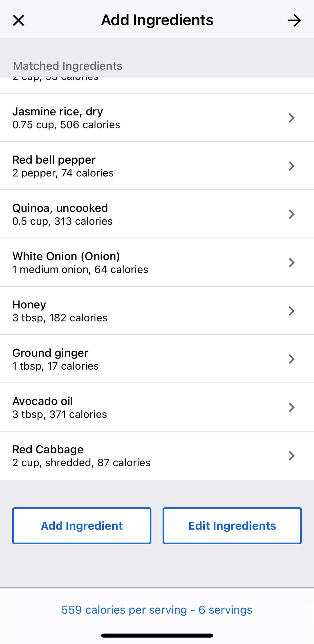Viewport: 314px width, 644px height.
Task: Open Jasmine rice, dry chevron
Action: click(291, 118)
